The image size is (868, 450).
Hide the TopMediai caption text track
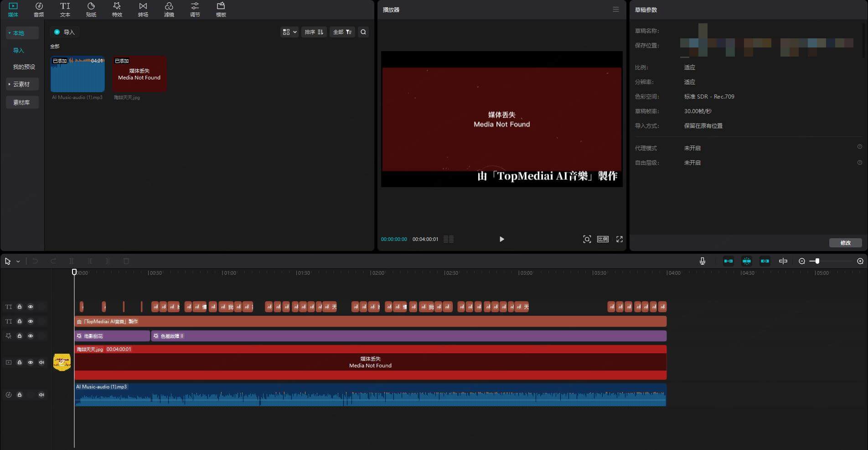pos(31,321)
